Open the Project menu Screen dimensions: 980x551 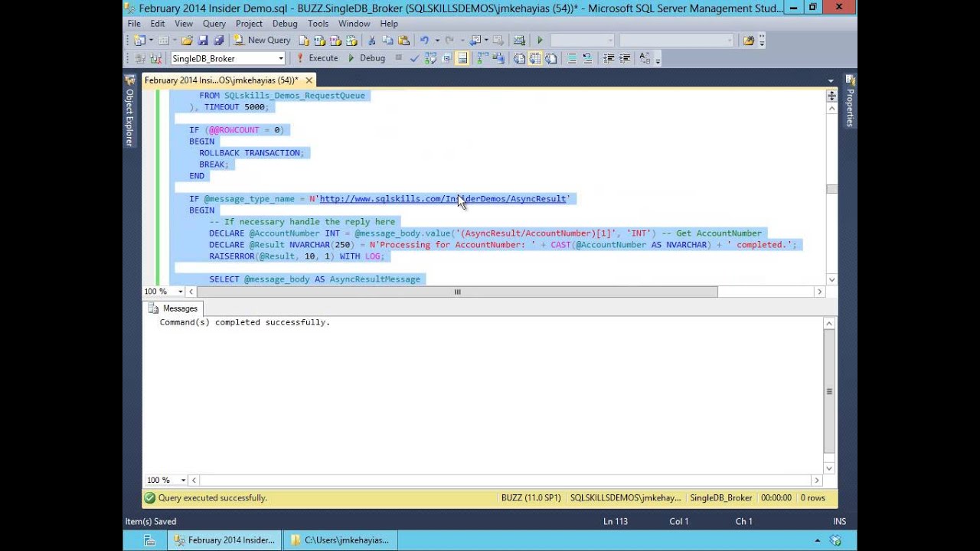[249, 24]
